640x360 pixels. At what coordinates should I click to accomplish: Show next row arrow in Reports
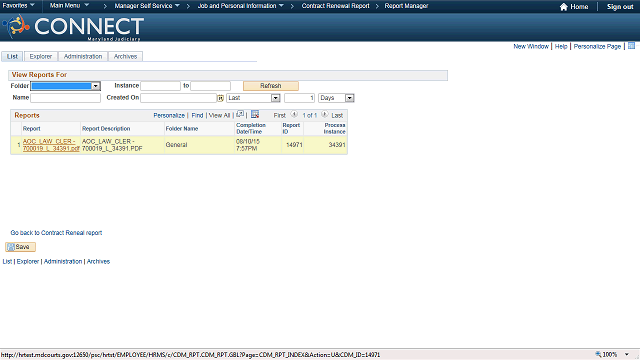click(324, 115)
